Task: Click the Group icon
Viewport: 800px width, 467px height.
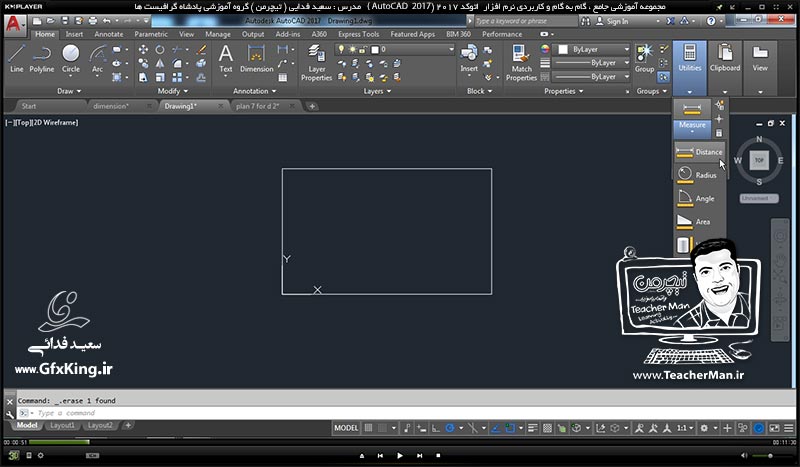Action: (x=644, y=59)
